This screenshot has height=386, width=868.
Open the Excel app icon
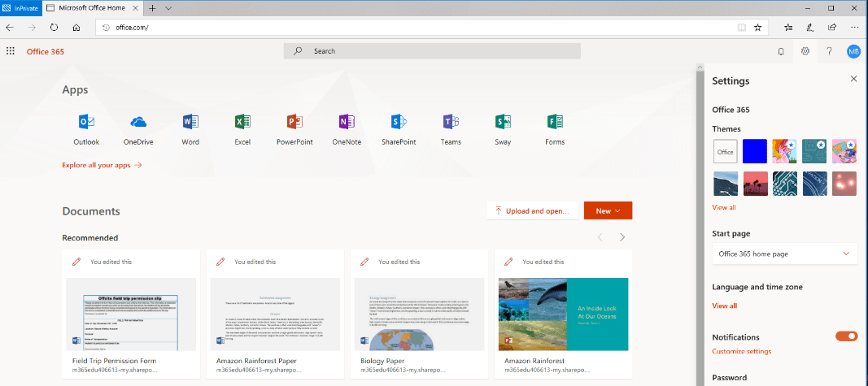[242, 123]
